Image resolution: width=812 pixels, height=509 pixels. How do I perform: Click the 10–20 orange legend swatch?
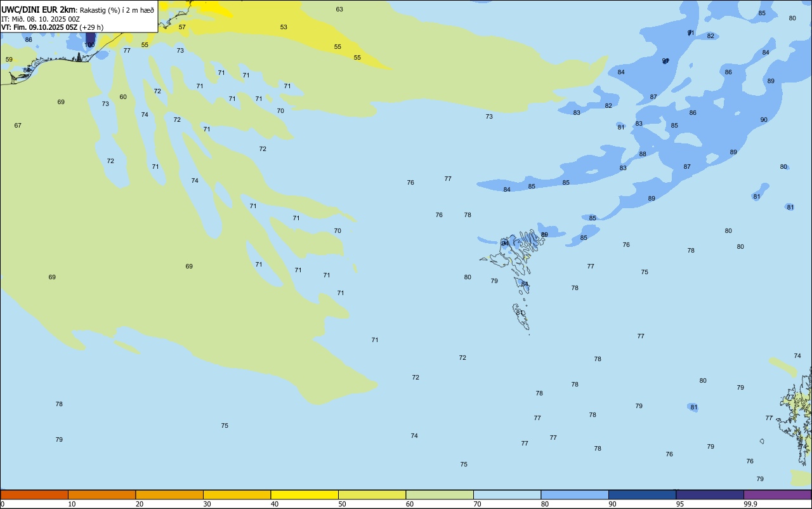101,494
